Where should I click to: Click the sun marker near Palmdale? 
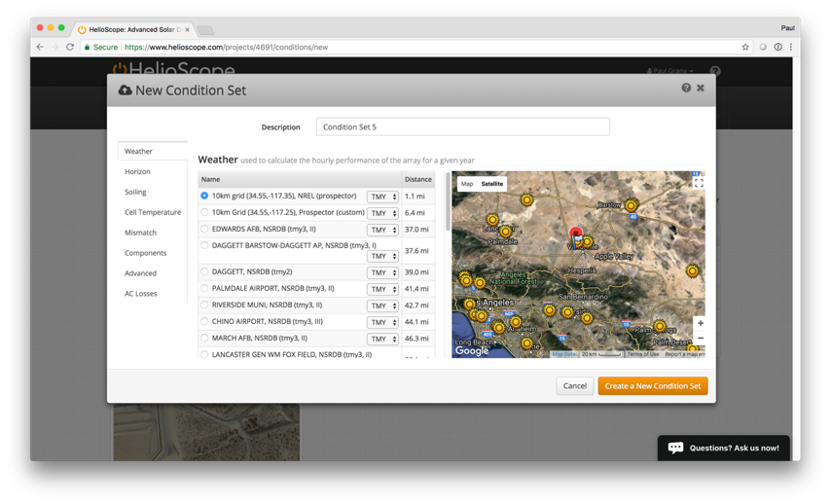coord(506,232)
